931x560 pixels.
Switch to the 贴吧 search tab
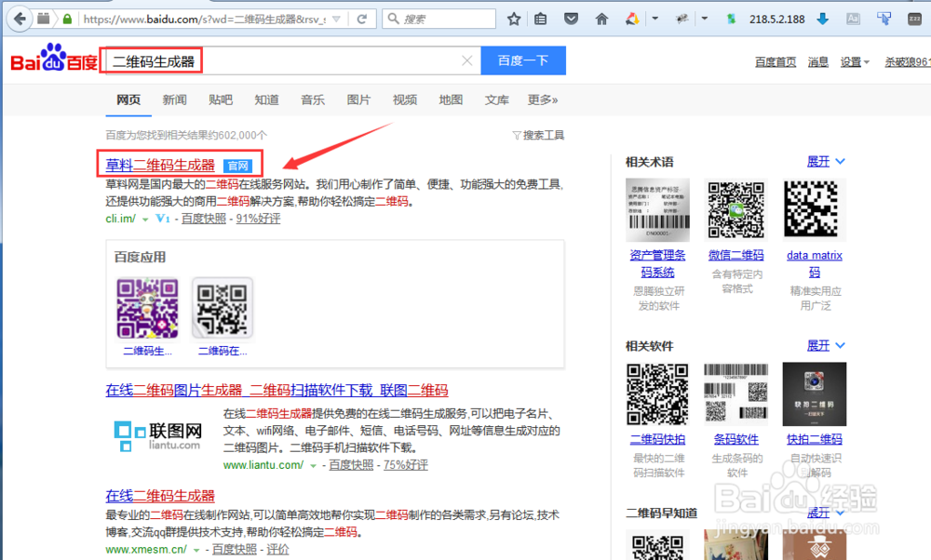(x=221, y=100)
